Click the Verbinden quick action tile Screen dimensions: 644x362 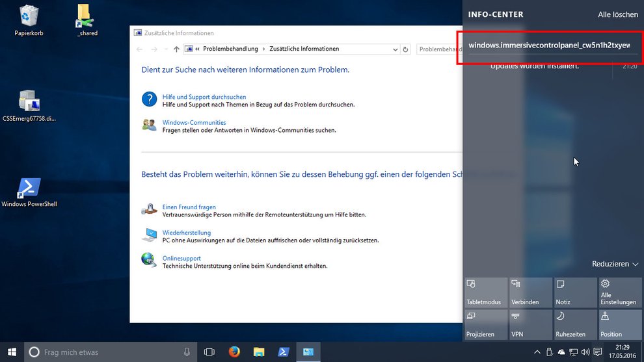(531, 292)
